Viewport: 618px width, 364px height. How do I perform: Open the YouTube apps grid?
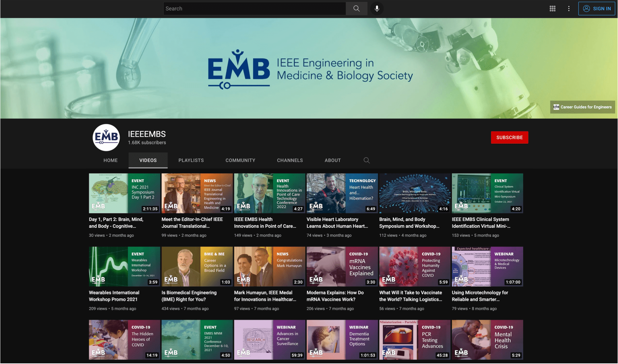tap(552, 9)
